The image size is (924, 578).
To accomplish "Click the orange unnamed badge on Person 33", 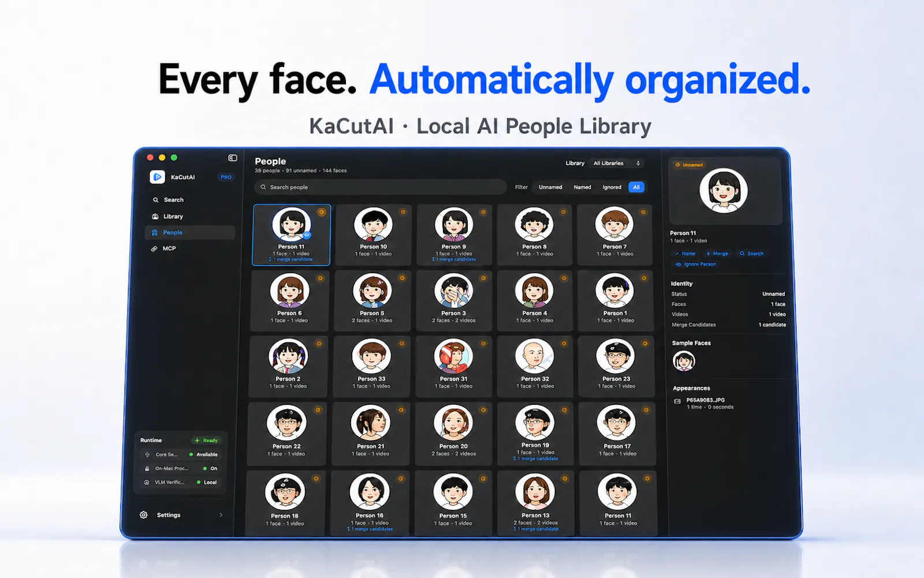I will [402, 344].
